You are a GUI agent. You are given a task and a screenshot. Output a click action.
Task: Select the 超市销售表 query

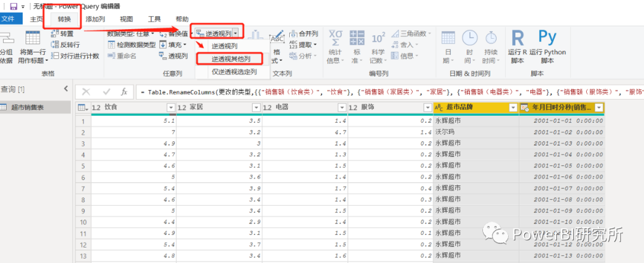pyautogui.click(x=35, y=107)
